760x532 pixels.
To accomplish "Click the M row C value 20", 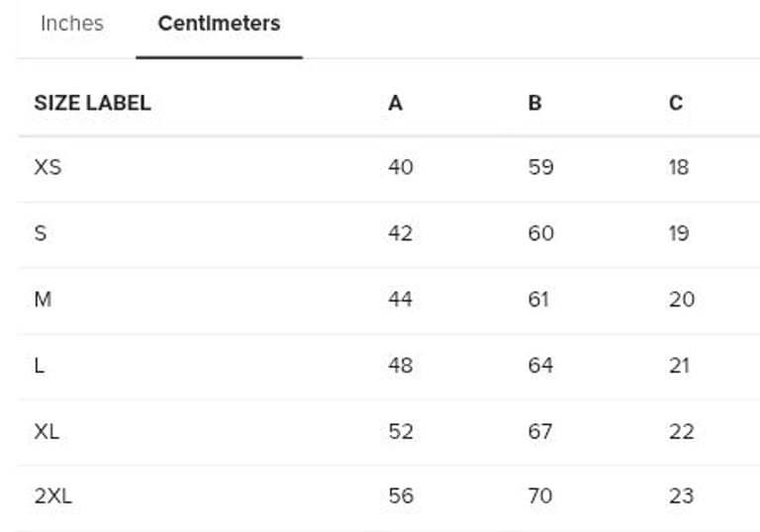I will point(682,300).
